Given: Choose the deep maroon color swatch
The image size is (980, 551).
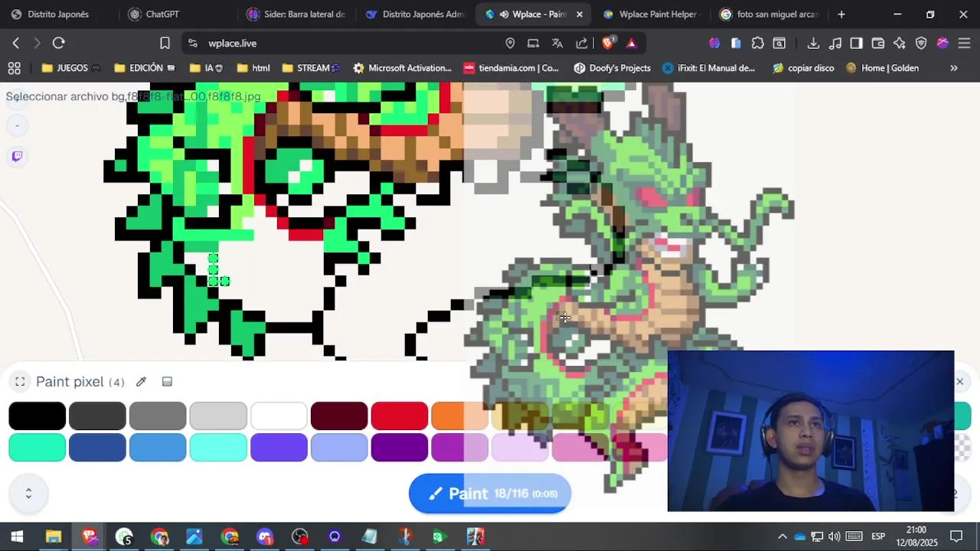Looking at the screenshot, I should click(339, 416).
